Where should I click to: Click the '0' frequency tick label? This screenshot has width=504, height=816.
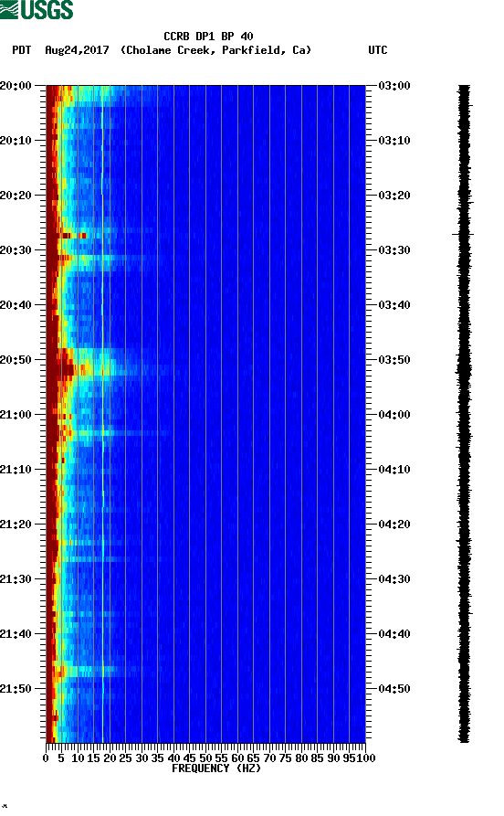point(46,758)
